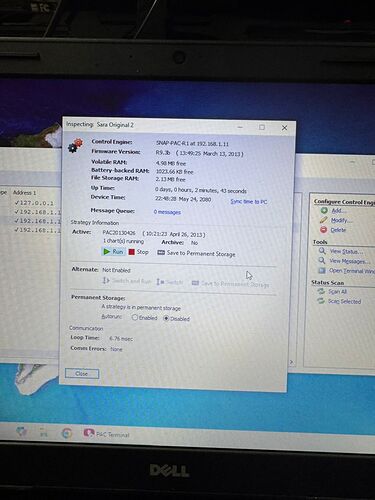Run Scan All status scan

click(332, 291)
